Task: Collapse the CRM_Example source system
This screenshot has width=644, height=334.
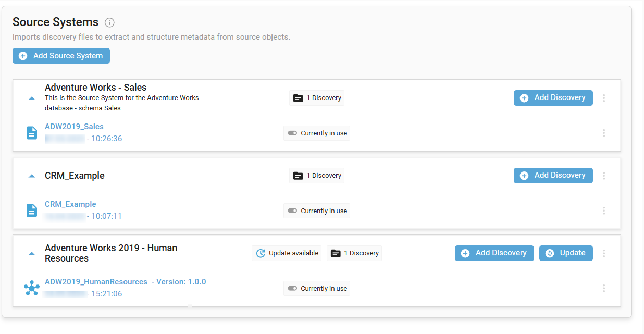Action: (32, 176)
